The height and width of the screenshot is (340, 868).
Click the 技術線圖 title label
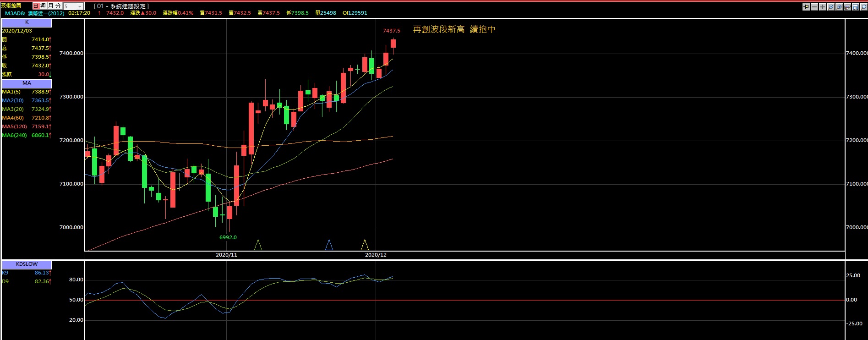tap(11, 5)
